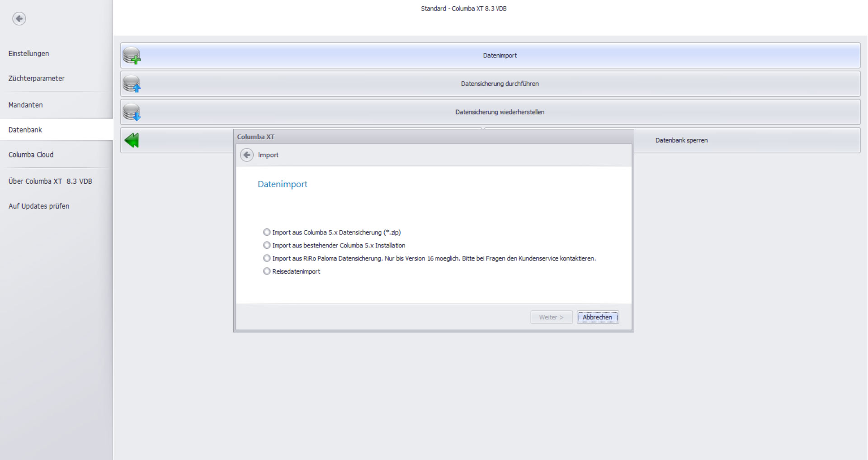Open Columba Cloud page

pyautogui.click(x=31, y=155)
